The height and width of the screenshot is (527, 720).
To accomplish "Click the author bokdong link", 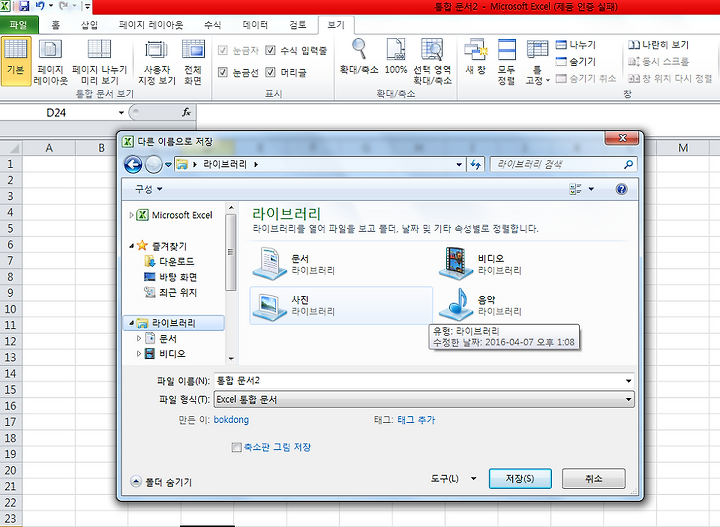I will point(231,420).
